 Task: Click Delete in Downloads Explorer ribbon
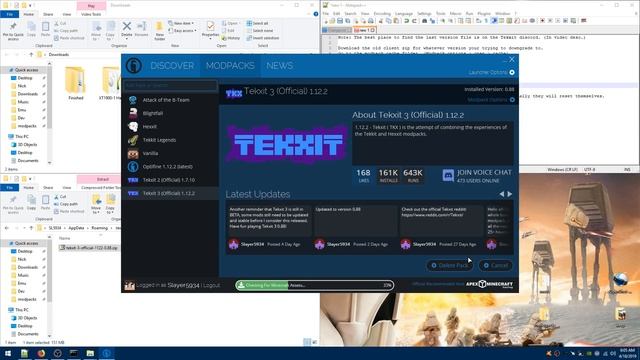(127, 29)
